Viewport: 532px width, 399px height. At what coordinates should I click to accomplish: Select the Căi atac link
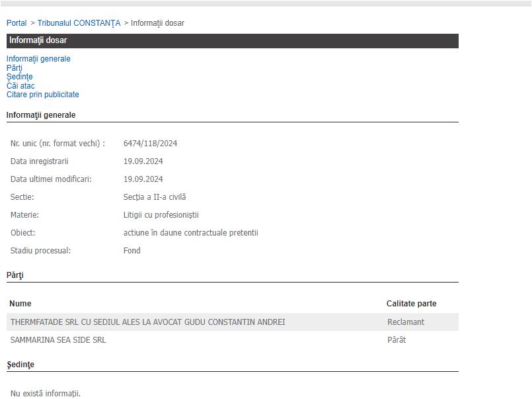coord(20,86)
